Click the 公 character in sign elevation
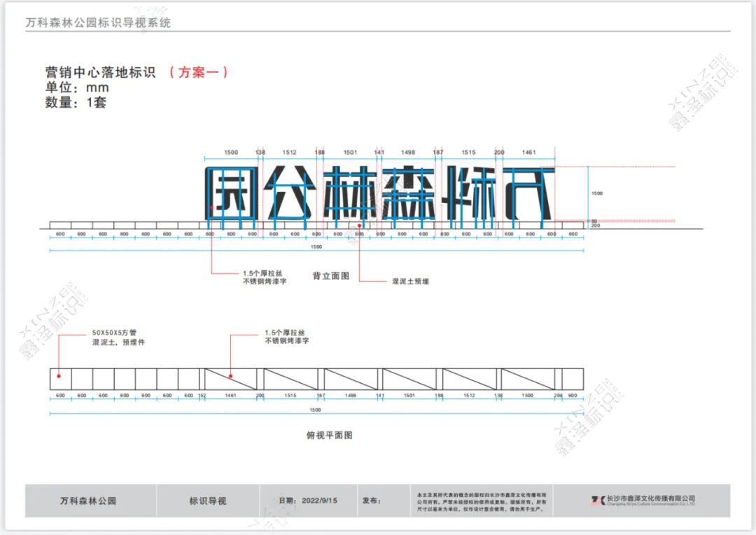756x535 pixels. click(292, 193)
